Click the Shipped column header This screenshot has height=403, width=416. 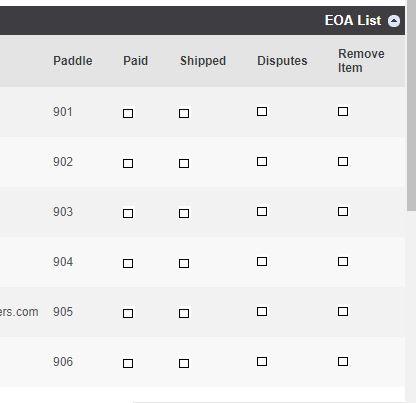pos(203,61)
